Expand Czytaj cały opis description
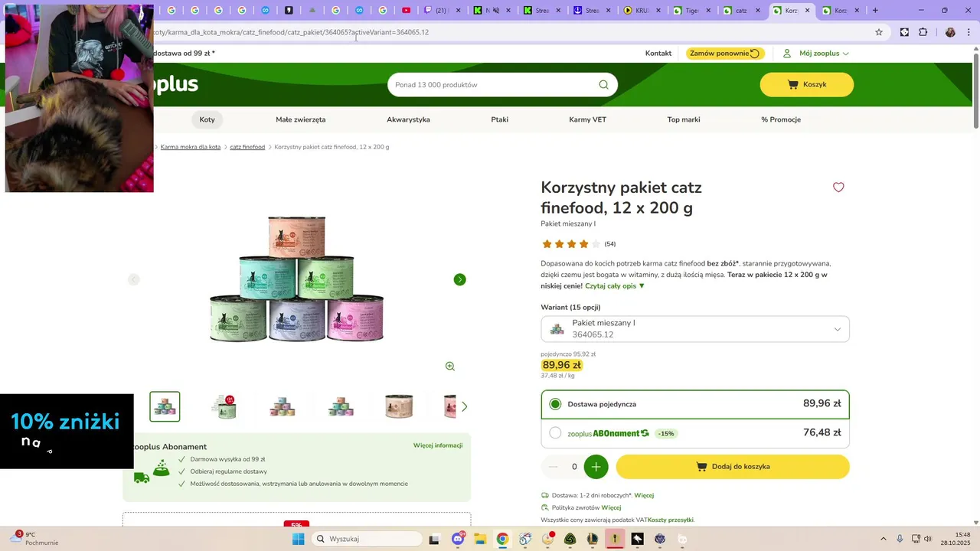Screen dimensions: 980x551 pos(615,286)
